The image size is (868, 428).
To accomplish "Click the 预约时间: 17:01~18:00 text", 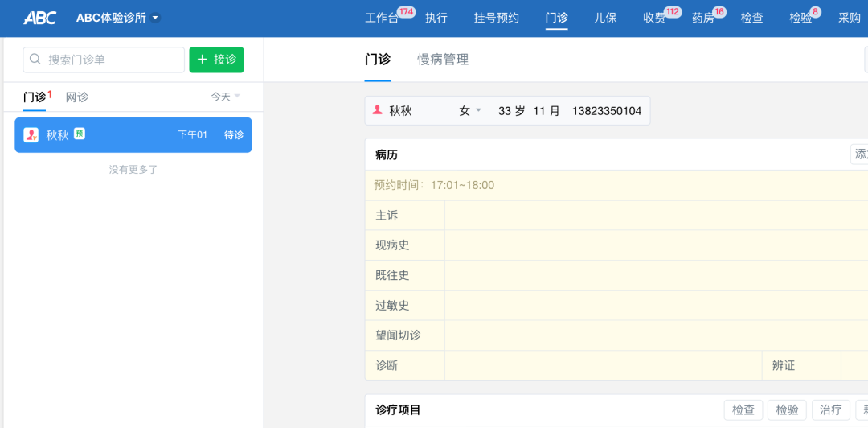I will 435,185.
